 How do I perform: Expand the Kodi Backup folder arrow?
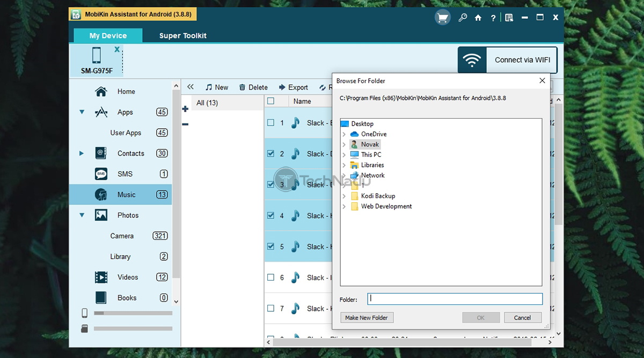point(344,196)
